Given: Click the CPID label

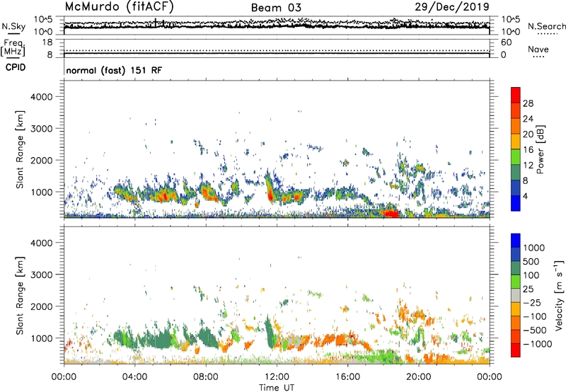Looking at the screenshot, I should coord(16,67).
